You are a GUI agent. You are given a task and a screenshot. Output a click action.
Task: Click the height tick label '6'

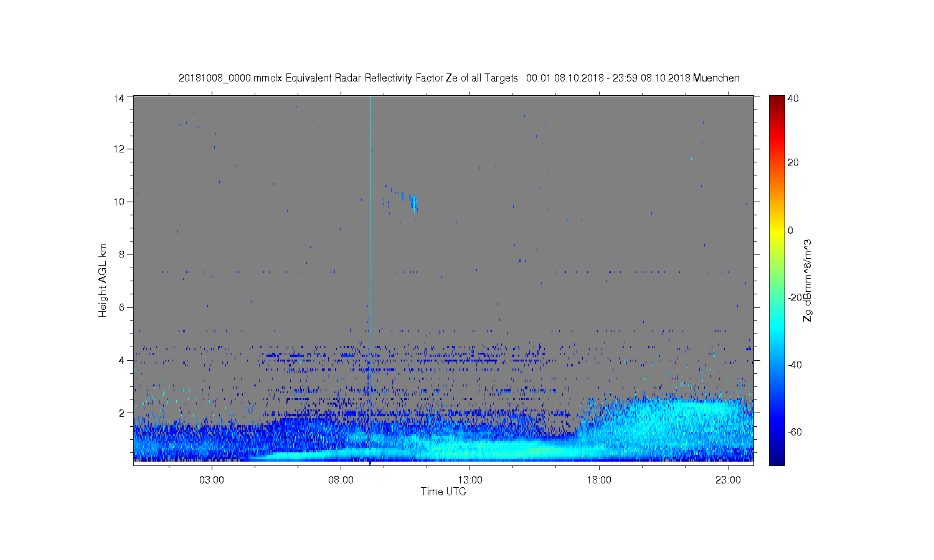pyautogui.click(x=122, y=307)
